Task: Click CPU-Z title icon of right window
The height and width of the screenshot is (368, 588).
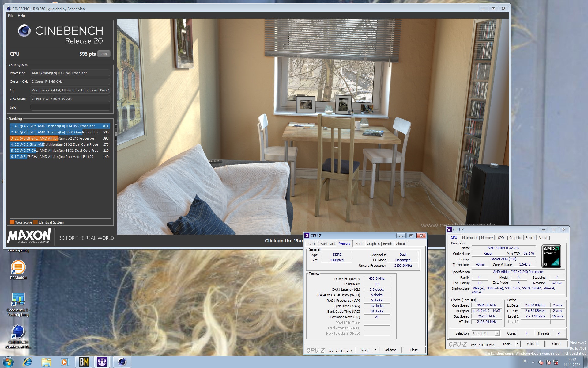Action: pos(449,229)
